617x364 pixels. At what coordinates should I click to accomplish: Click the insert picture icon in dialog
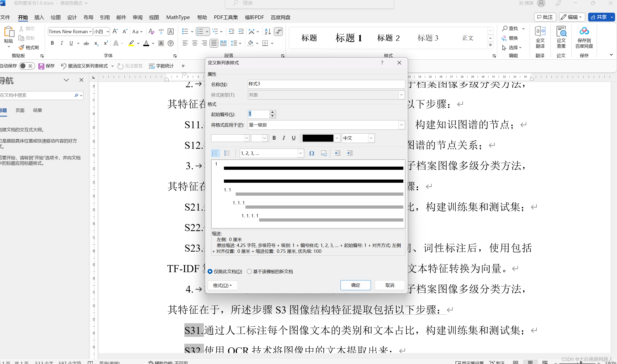[324, 153]
